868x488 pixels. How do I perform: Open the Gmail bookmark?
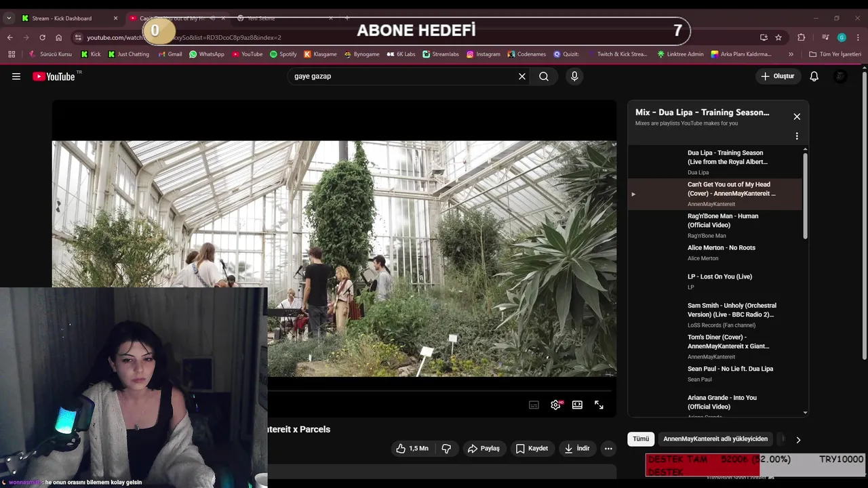pyautogui.click(x=170, y=54)
